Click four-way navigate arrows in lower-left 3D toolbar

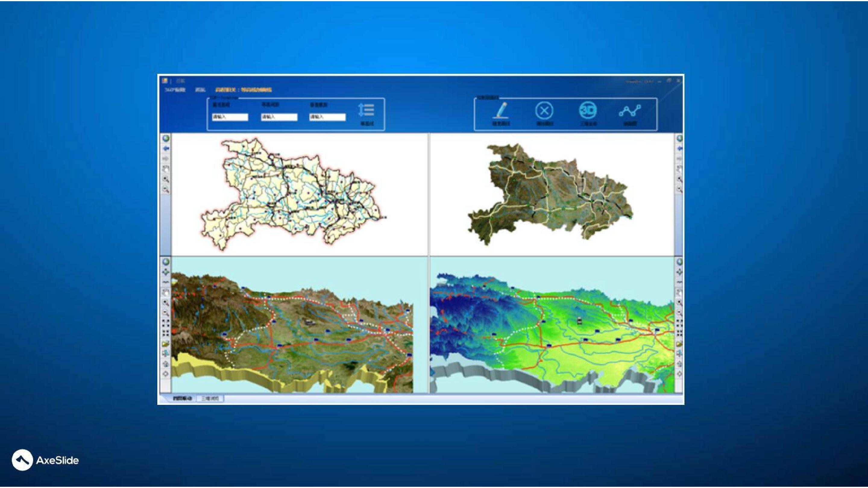coord(166,272)
